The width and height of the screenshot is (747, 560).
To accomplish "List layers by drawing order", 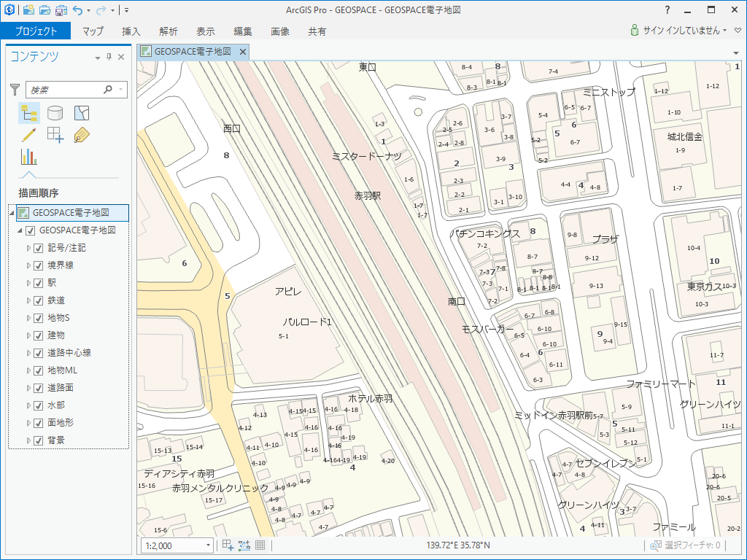I will point(29,113).
